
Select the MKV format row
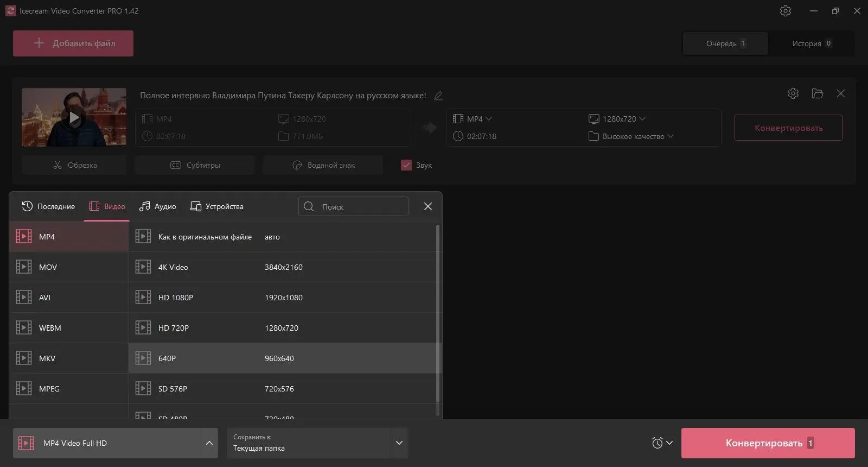point(69,358)
